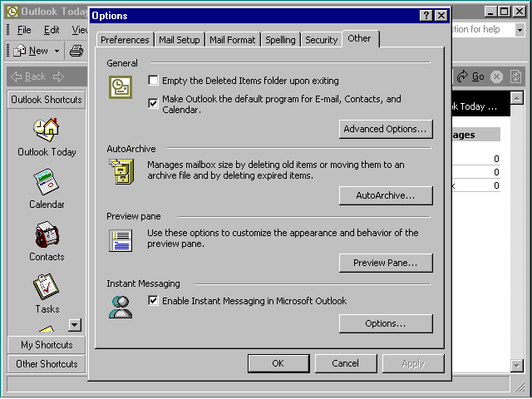
Task: Click the Go button in Outlook toolbar
Action: click(x=471, y=76)
